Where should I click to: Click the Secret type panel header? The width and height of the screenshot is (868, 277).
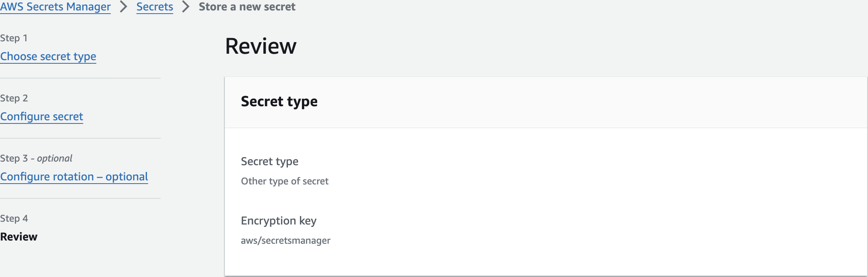[x=279, y=102]
